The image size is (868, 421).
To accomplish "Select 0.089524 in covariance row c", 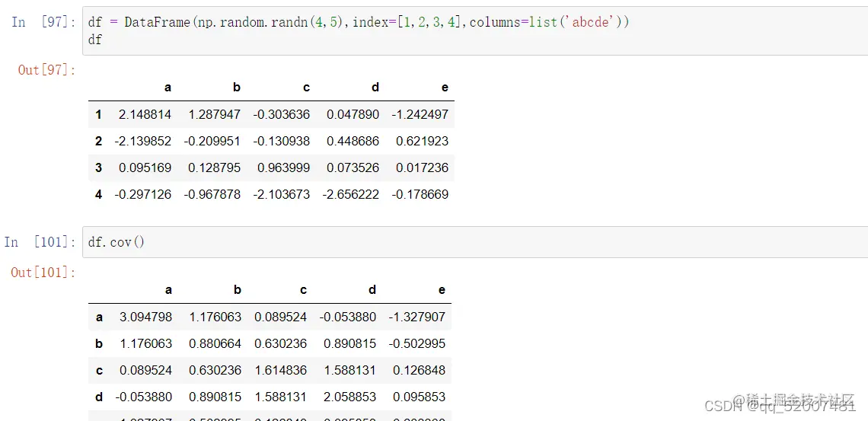I will [x=145, y=370].
